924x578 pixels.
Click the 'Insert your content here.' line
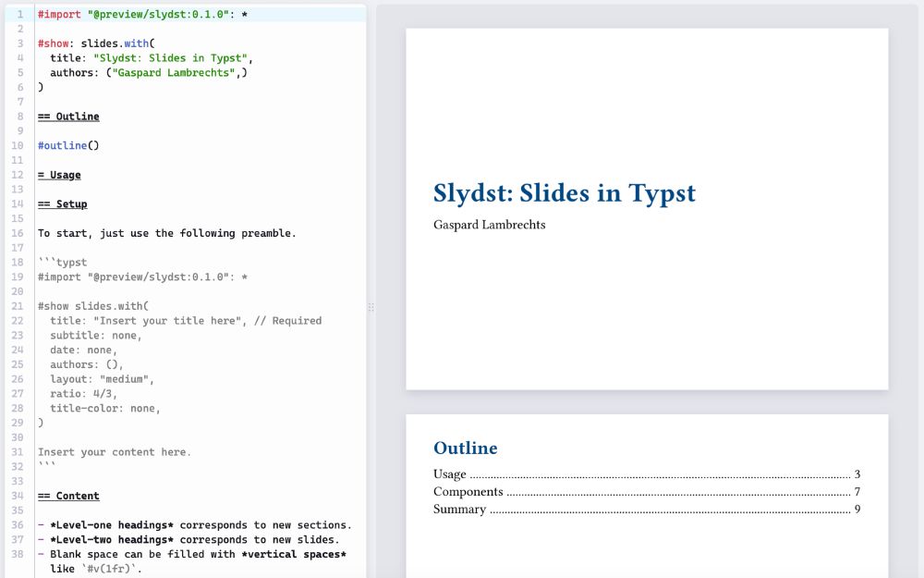(x=115, y=452)
